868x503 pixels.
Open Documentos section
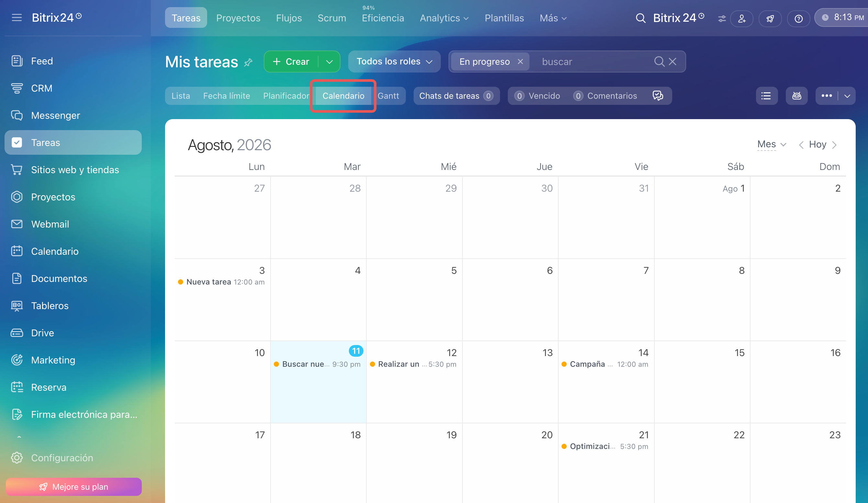click(59, 279)
